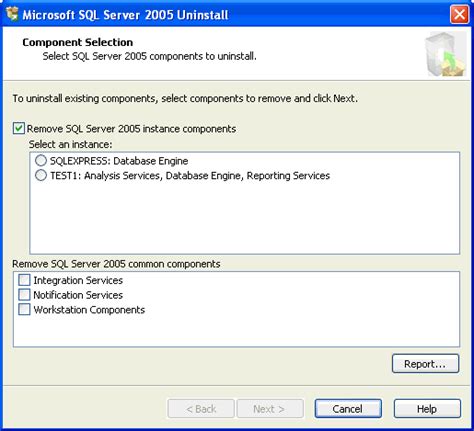
Task: Click the Cancel button
Action: [348, 409]
